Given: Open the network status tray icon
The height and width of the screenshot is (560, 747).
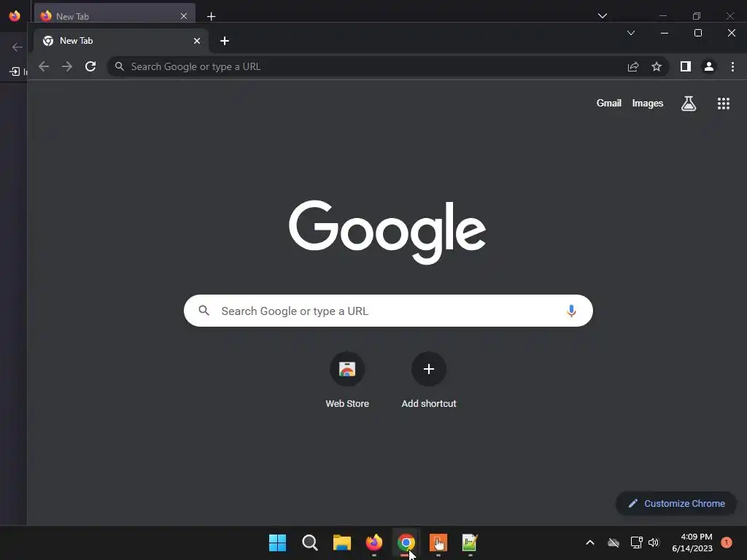Looking at the screenshot, I should pyautogui.click(x=636, y=542).
